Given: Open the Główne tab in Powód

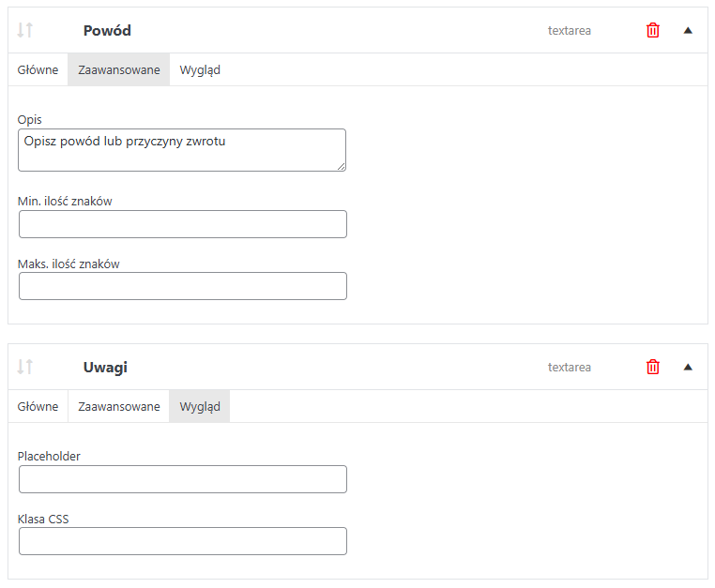Looking at the screenshot, I should 38,69.
